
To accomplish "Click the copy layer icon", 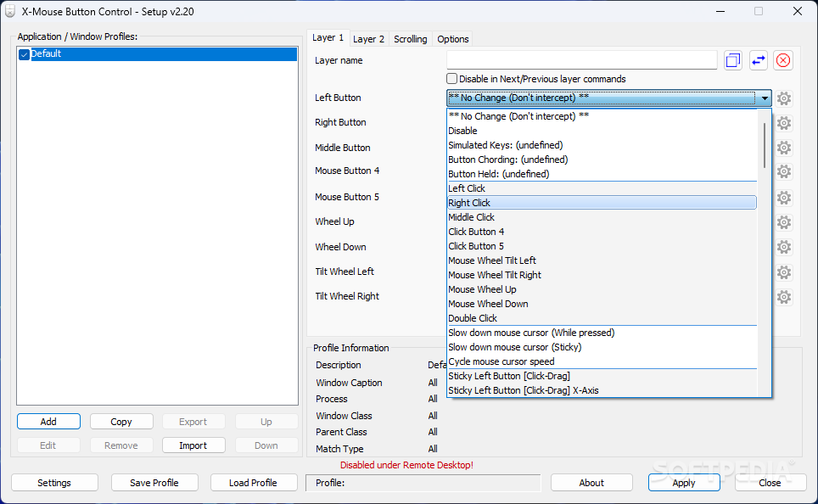I will pos(733,60).
